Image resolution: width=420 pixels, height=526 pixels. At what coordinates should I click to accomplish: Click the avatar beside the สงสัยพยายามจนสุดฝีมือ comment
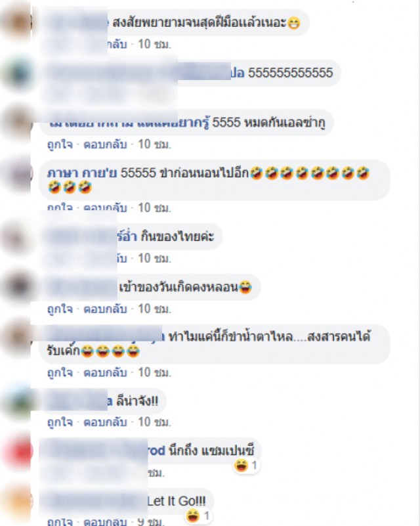coord(18,22)
